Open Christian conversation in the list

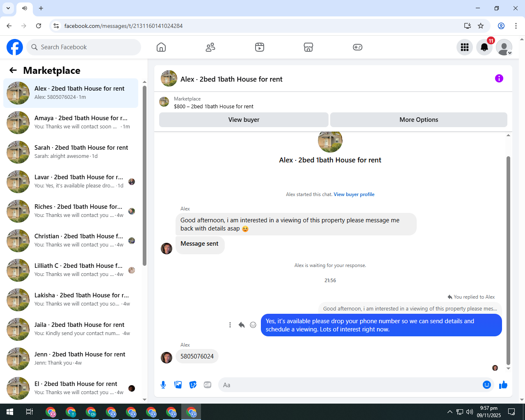click(71, 241)
